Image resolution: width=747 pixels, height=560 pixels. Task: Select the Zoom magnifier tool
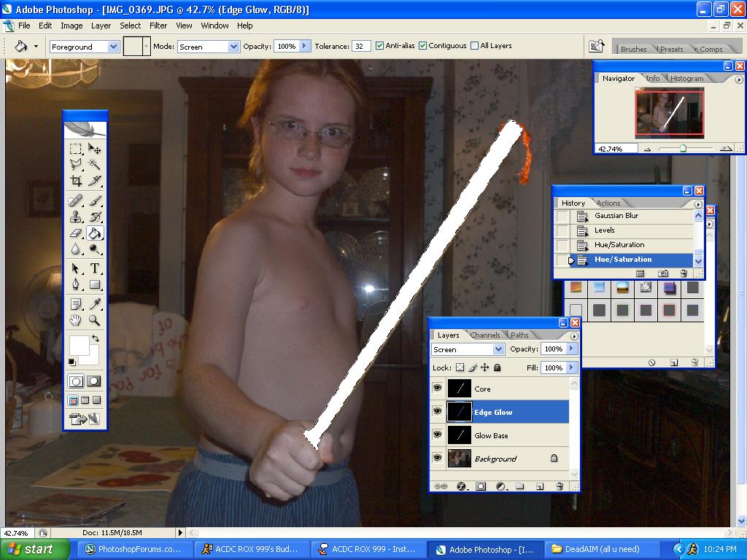[x=95, y=320]
